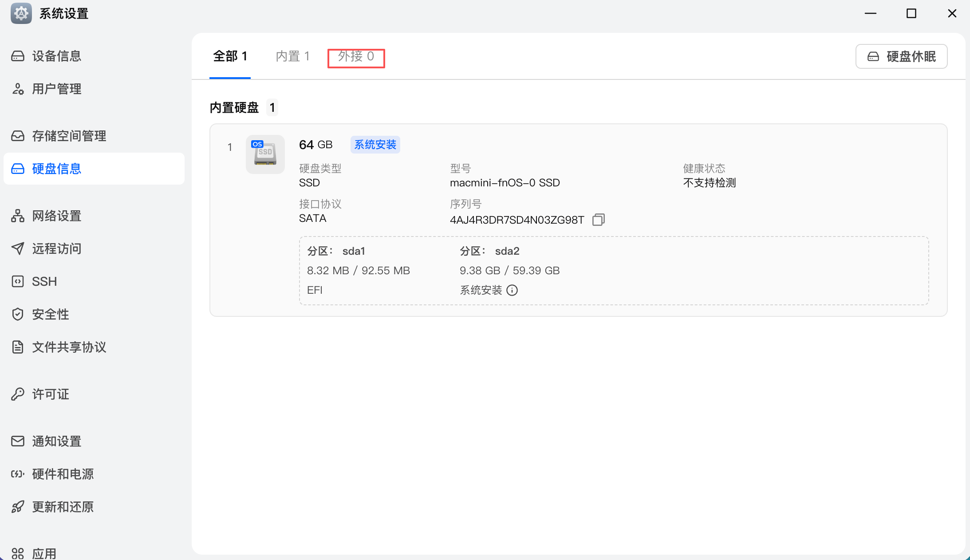Screen dimensions: 970x560
Task: Open 硬件和电源 settings
Action: [63, 474]
